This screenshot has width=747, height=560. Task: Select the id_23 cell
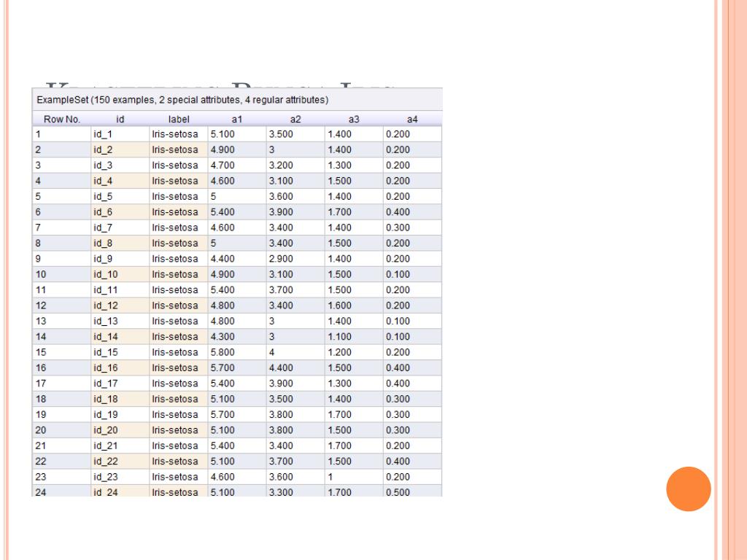[x=120, y=477]
